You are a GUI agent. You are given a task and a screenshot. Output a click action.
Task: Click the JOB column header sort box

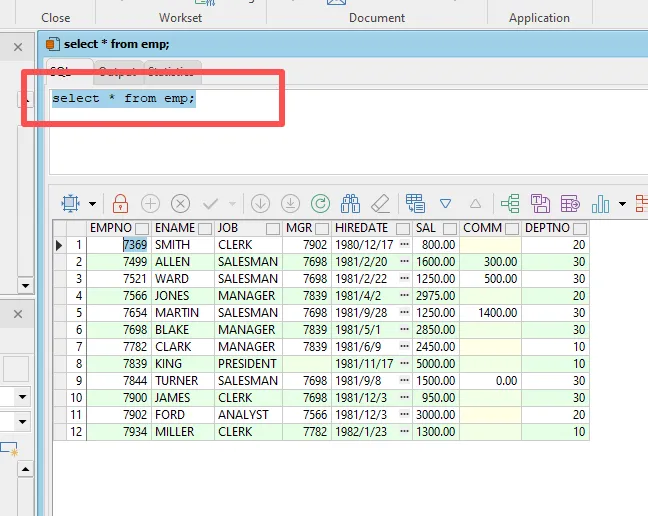pyautogui.click(x=273, y=228)
